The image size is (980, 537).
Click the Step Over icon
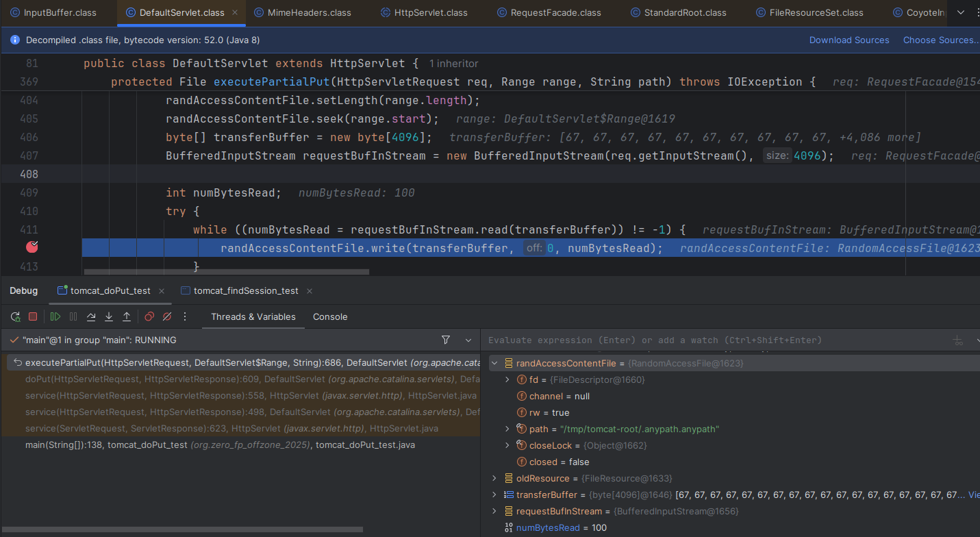coord(91,316)
